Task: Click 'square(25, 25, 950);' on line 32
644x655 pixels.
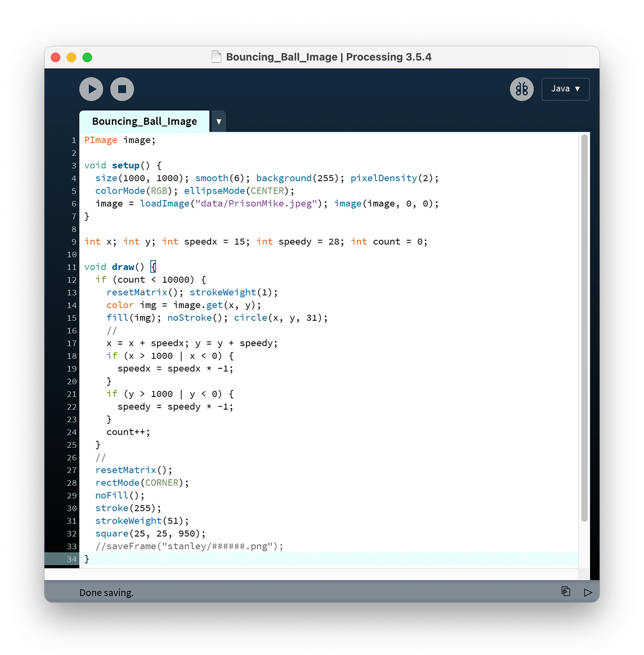Action: [151, 534]
